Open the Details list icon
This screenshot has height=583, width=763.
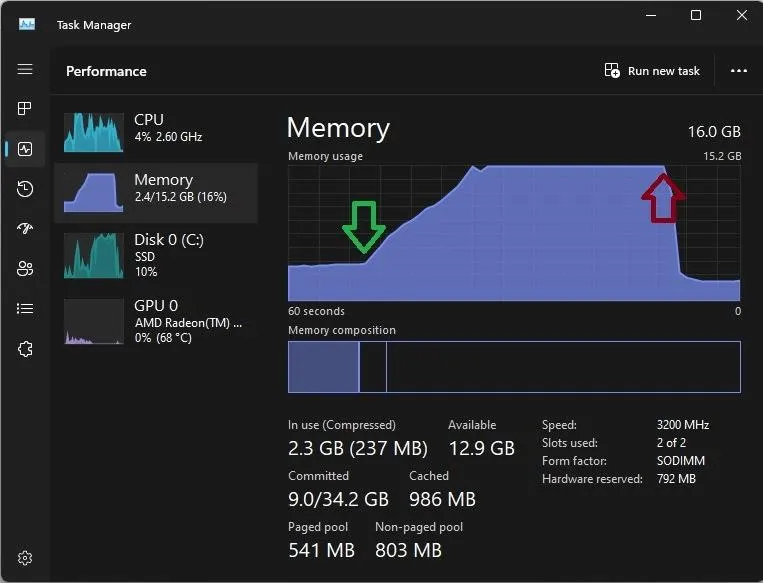25,309
